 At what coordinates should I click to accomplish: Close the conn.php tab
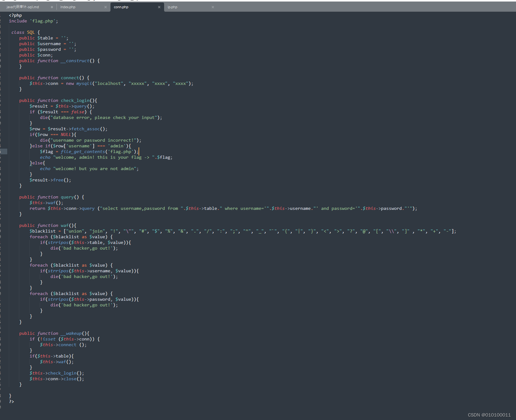pos(159,7)
